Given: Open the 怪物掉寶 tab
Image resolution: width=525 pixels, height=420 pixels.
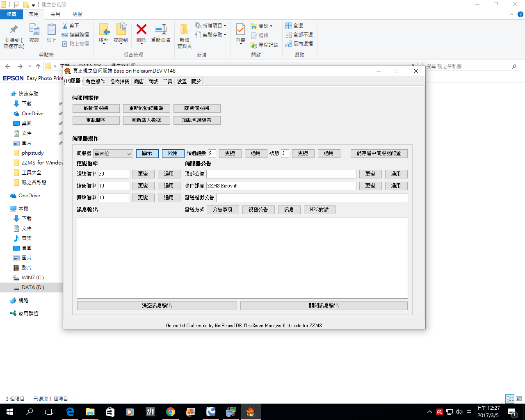Looking at the screenshot, I should 119,82.
